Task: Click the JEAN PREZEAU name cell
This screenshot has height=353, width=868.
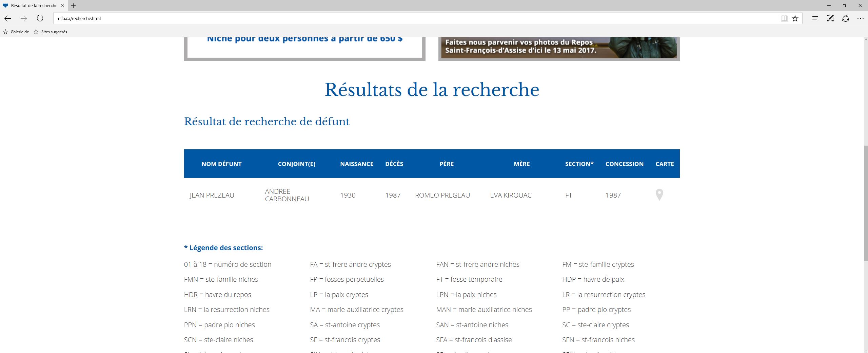Action: tap(212, 195)
